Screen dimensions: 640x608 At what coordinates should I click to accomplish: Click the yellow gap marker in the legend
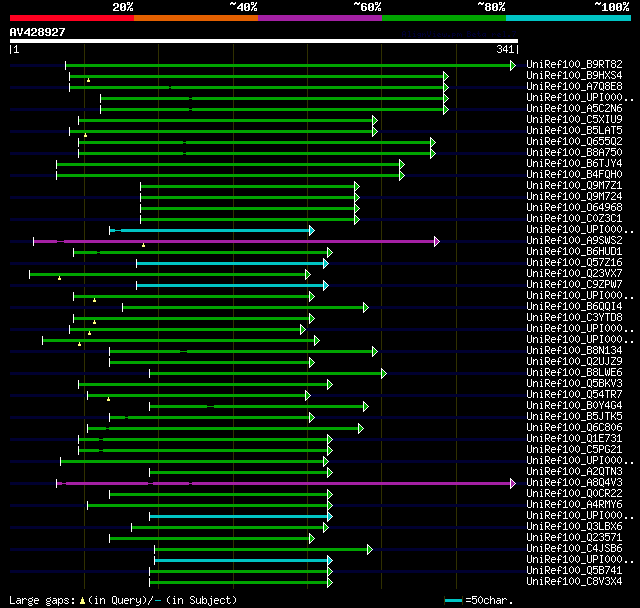(x=82, y=601)
